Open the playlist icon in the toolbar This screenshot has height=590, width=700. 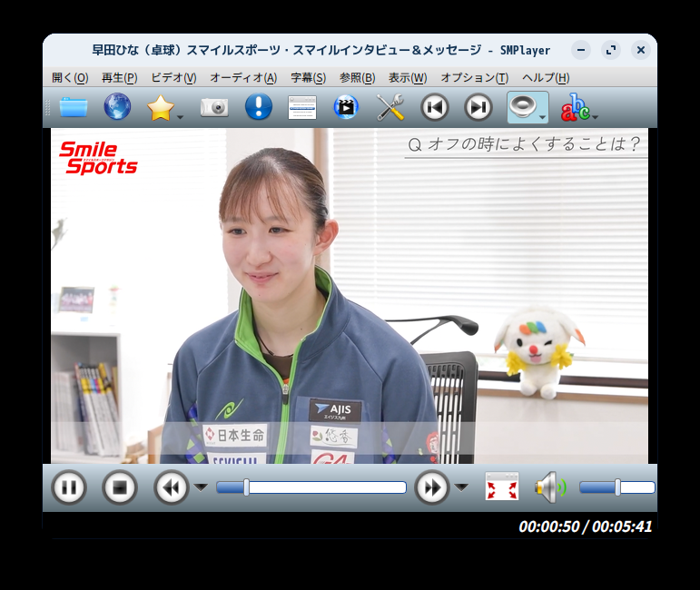pyautogui.click(x=302, y=107)
